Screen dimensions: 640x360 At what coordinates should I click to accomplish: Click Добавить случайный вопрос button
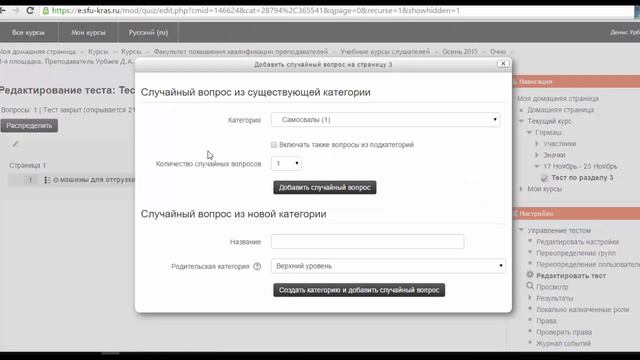(x=324, y=187)
